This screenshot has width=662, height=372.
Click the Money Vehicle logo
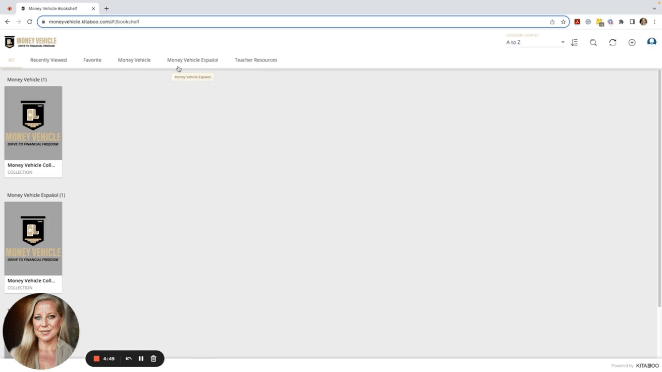click(30, 42)
